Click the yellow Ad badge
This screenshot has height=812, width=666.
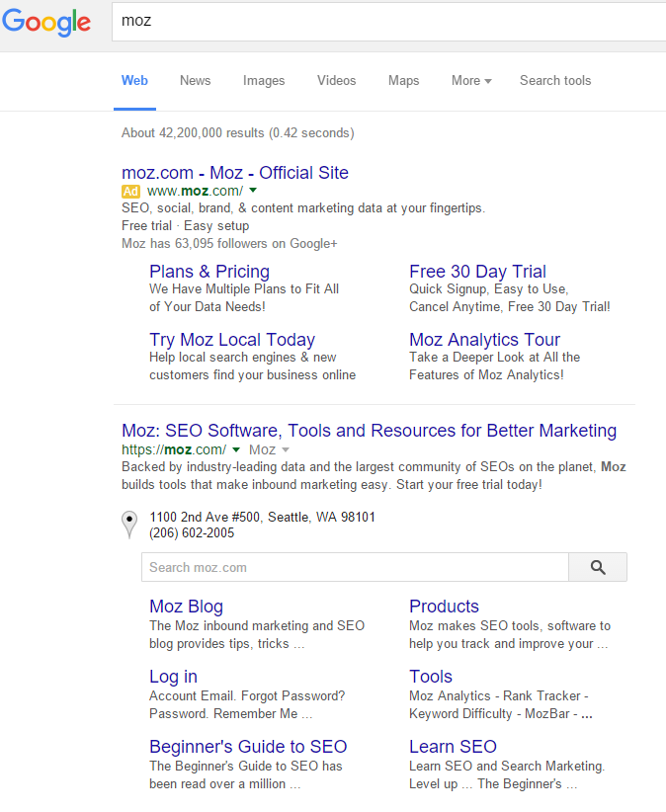click(x=130, y=191)
